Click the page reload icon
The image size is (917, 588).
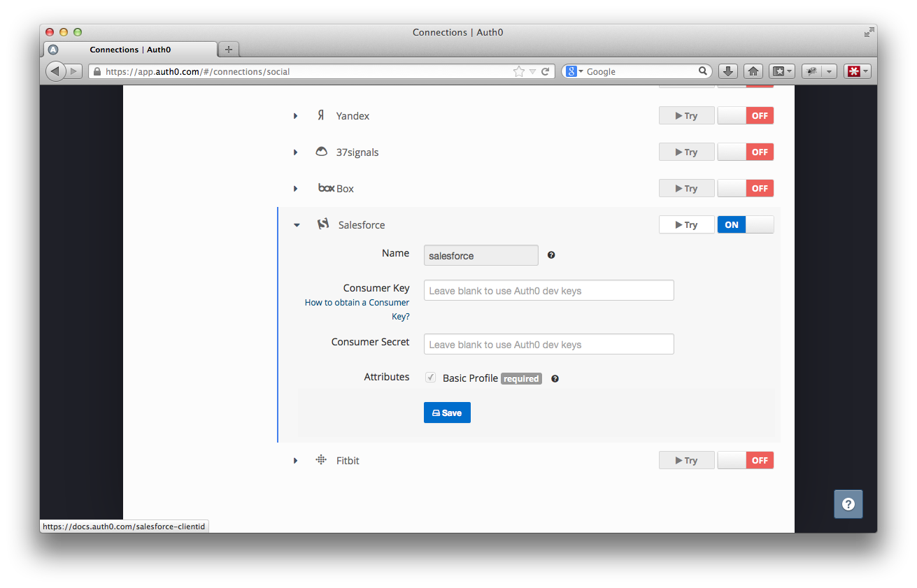546,71
